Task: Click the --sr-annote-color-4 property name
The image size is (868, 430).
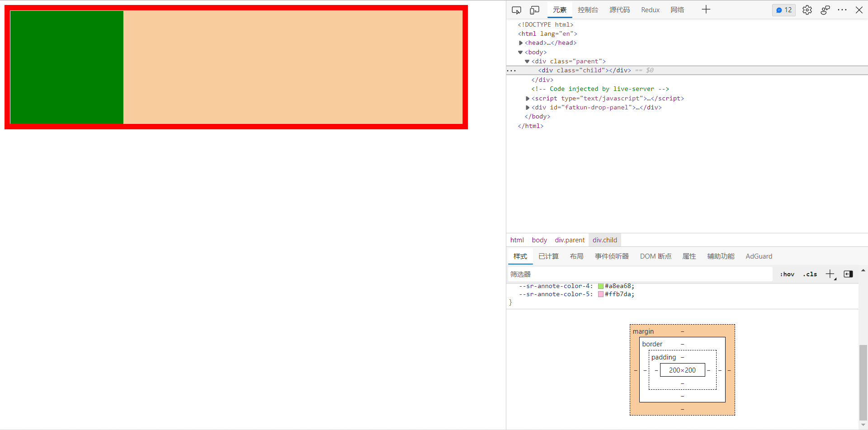Action: [x=555, y=286]
